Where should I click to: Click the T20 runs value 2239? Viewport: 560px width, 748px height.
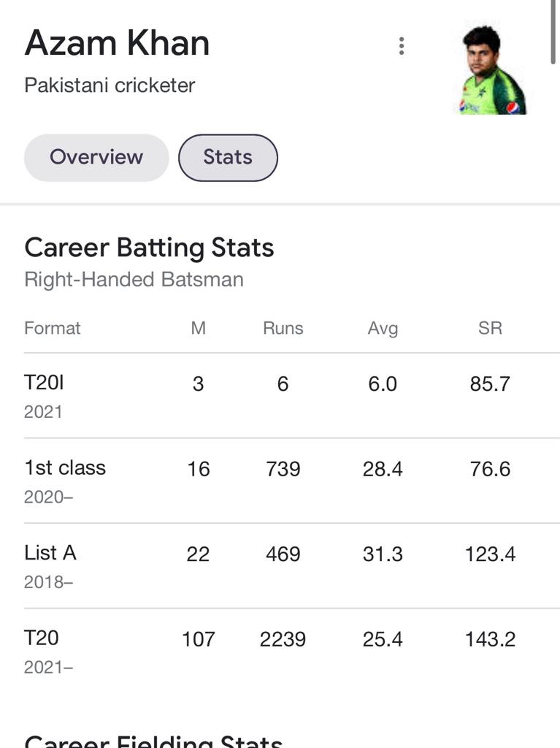pyautogui.click(x=283, y=639)
